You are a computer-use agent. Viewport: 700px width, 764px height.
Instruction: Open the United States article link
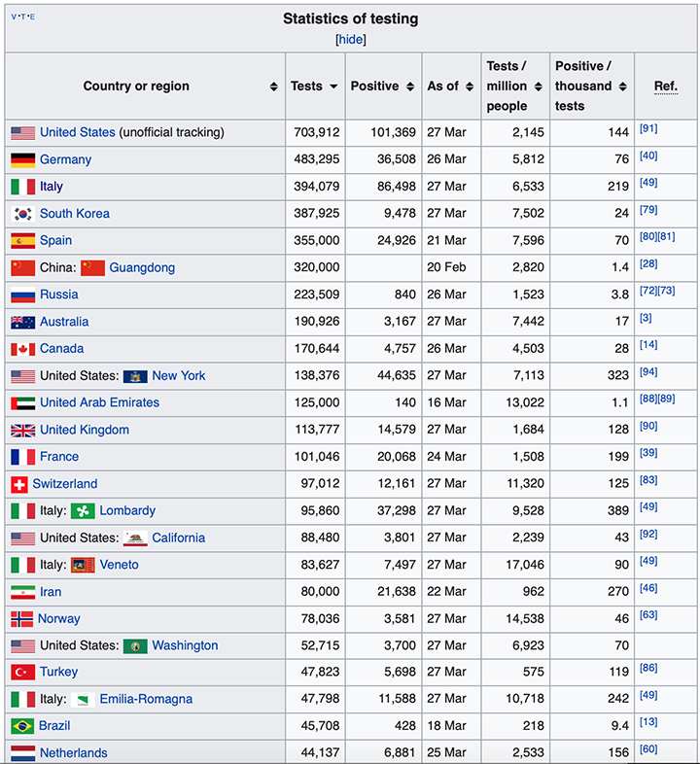point(78,132)
